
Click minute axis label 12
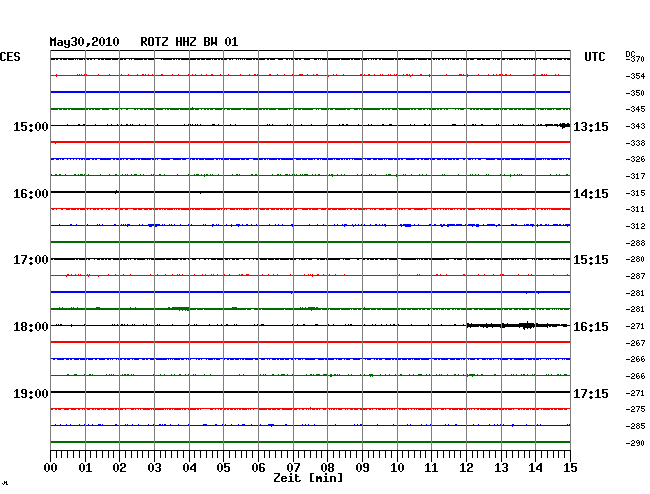(x=466, y=468)
